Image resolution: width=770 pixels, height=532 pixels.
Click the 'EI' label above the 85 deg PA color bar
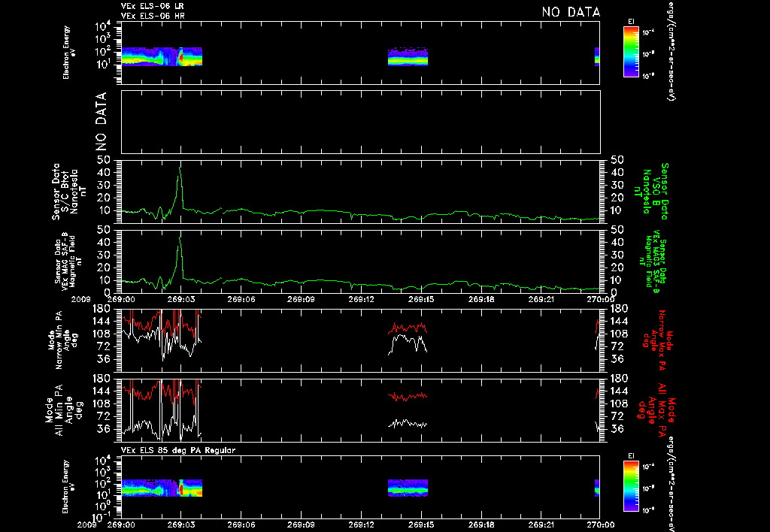631,456
